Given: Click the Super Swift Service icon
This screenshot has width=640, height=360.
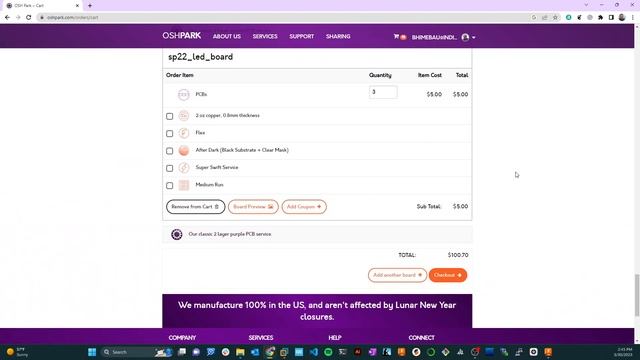Looking at the screenshot, I should (184, 168).
